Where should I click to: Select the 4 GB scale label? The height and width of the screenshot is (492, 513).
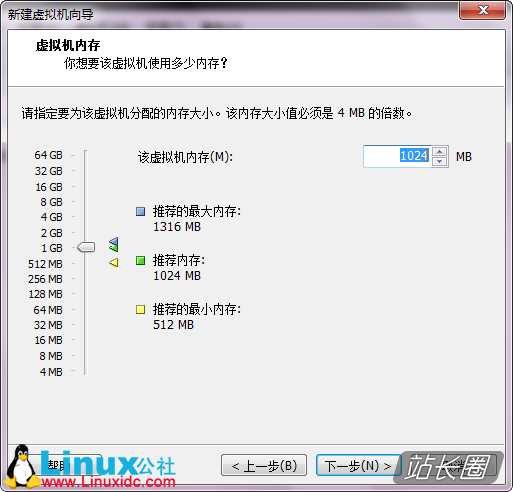pos(52,217)
